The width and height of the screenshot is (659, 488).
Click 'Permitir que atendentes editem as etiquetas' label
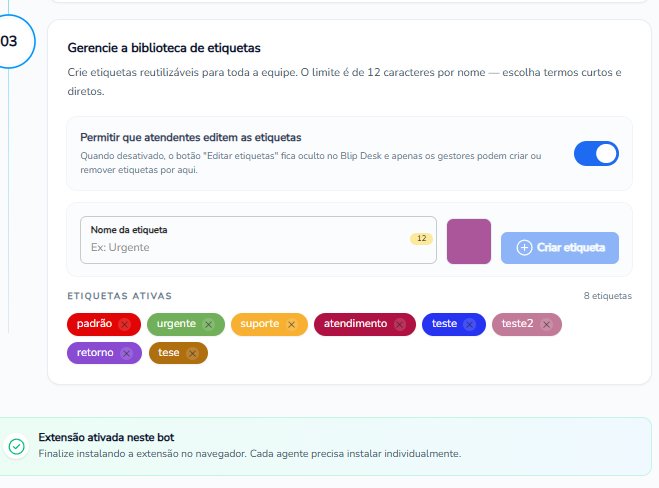coord(191,137)
